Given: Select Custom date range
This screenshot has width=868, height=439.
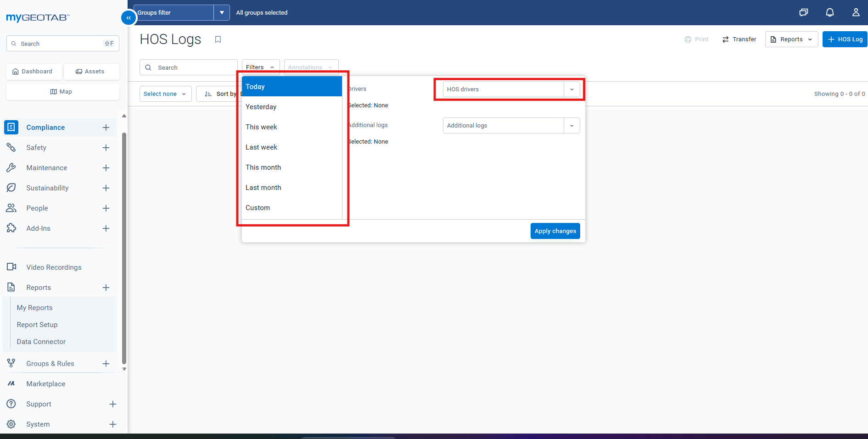Looking at the screenshot, I should tap(292, 207).
